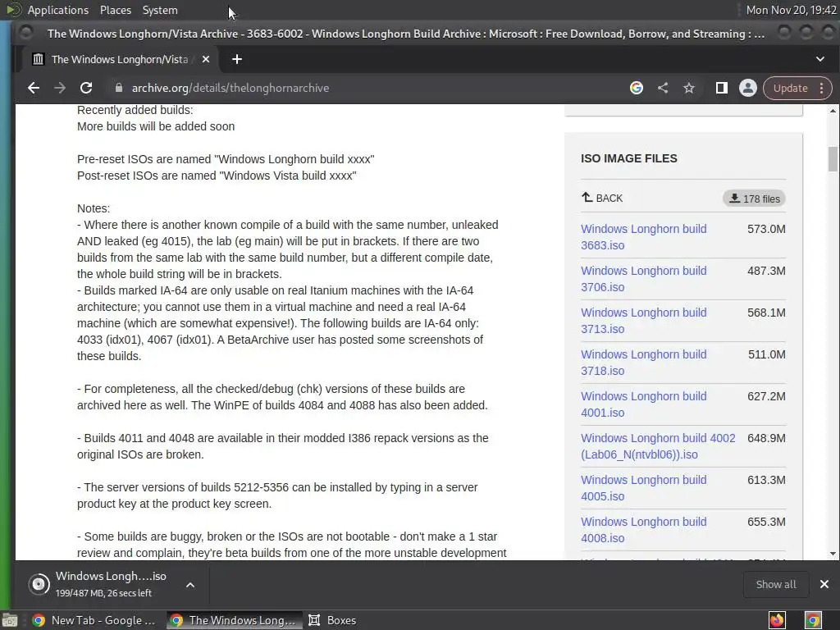Download Windows Longhorn build 4001.iso
The width and height of the screenshot is (840, 630).
click(643, 404)
